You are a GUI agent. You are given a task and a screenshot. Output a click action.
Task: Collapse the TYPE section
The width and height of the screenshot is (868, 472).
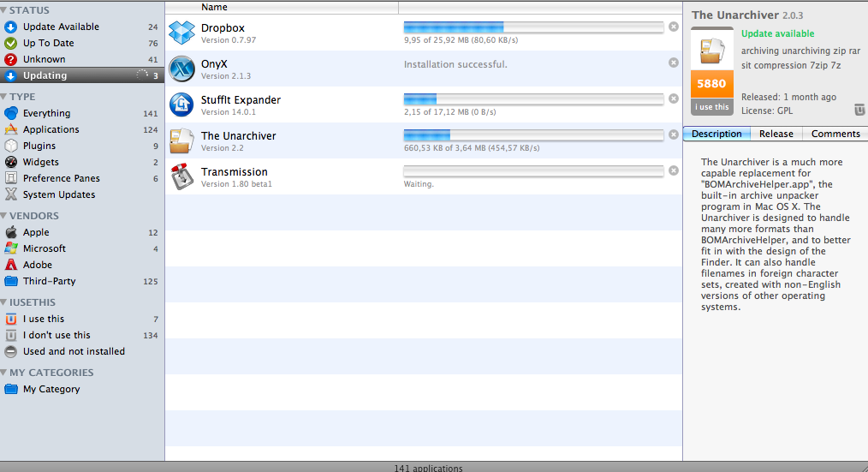coord(4,97)
